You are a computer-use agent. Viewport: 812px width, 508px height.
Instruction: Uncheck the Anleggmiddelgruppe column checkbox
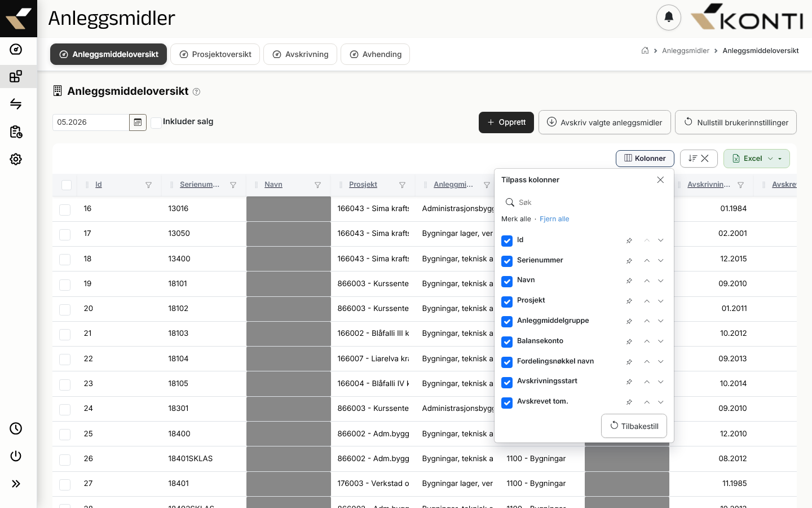507,321
